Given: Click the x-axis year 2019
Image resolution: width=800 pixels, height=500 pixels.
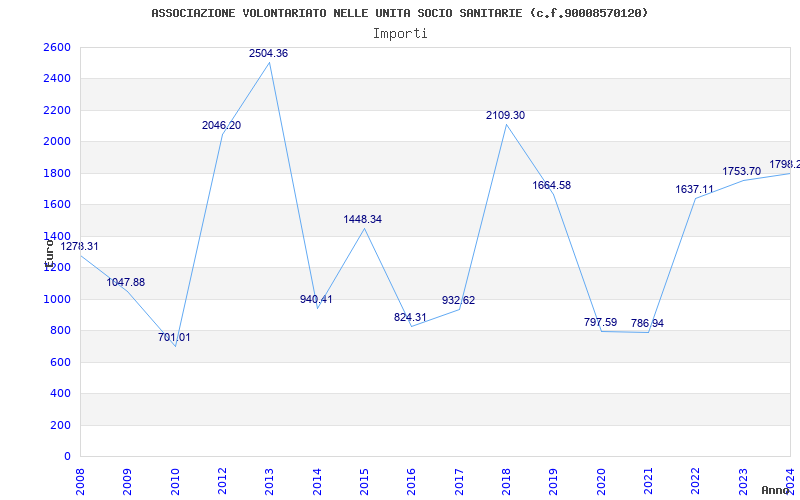Looking at the screenshot, I should 554,482.
